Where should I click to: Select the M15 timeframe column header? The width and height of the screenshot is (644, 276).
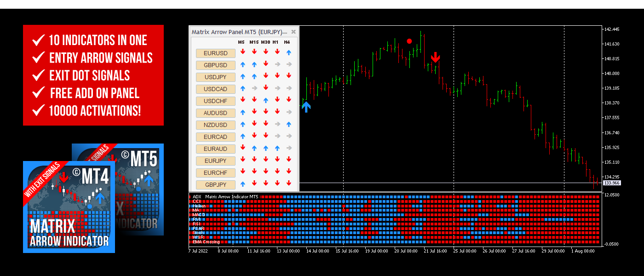click(254, 42)
